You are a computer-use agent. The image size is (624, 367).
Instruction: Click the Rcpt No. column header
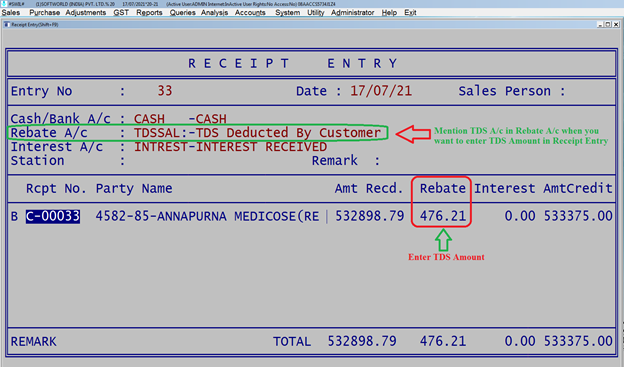click(x=56, y=188)
